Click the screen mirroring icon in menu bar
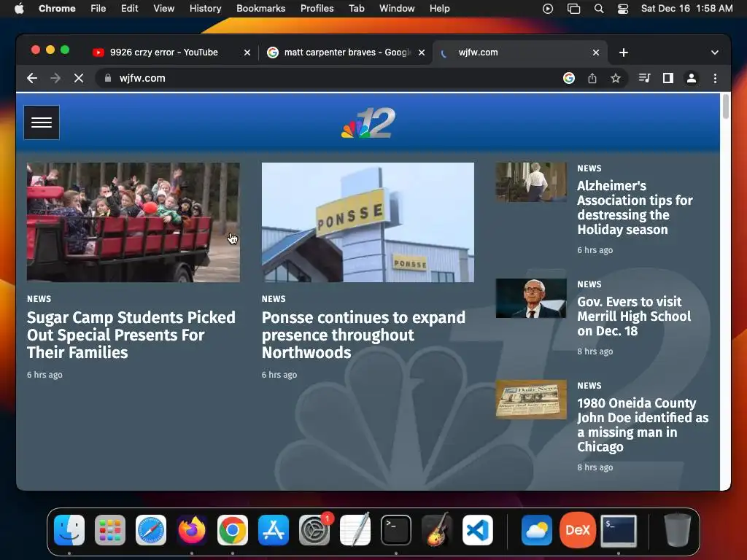Image resolution: width=747 pixels, height=560 pixels. [573, 8]
